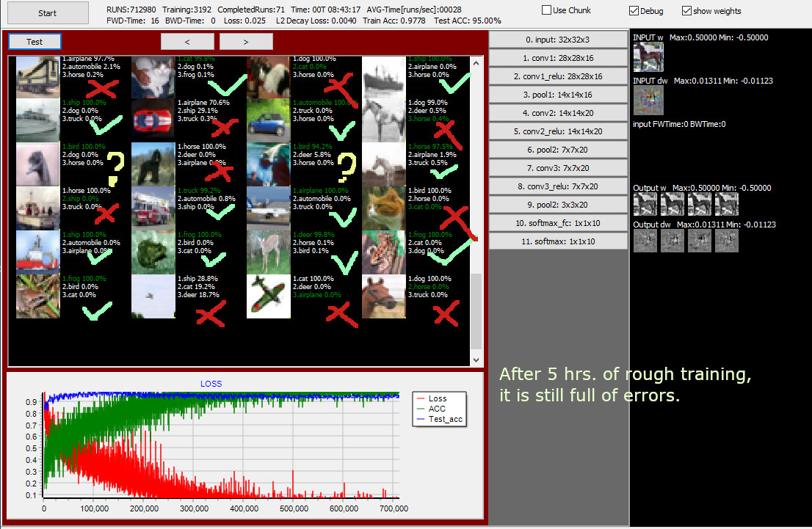Go to previous image page

(x=187, y=42)
